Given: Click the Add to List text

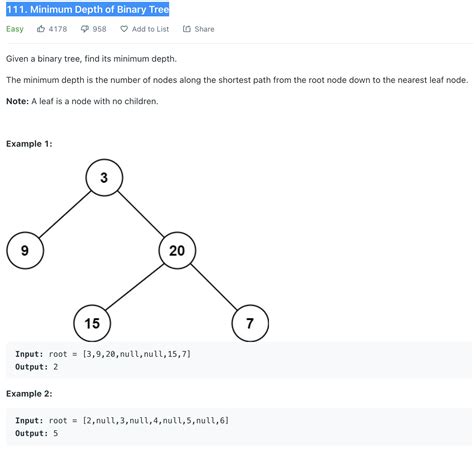Looking at the screenshot, I should pos(150,29).
